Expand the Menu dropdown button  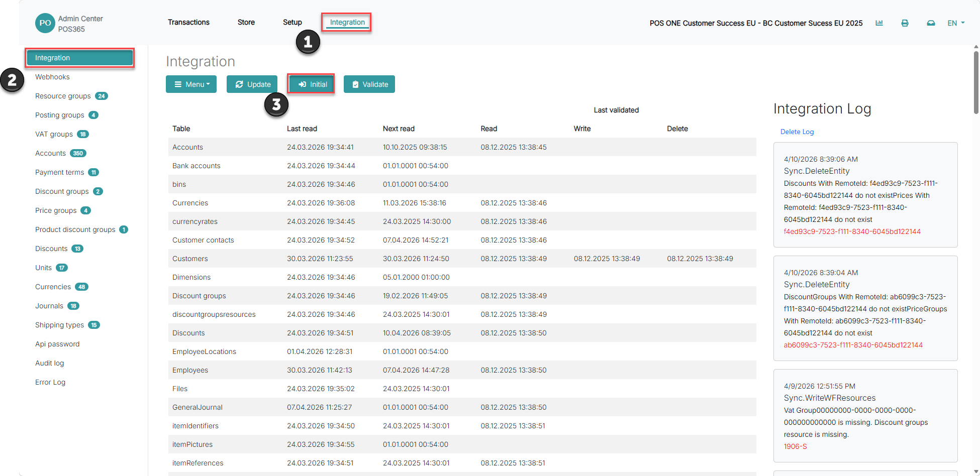(191, 84)
